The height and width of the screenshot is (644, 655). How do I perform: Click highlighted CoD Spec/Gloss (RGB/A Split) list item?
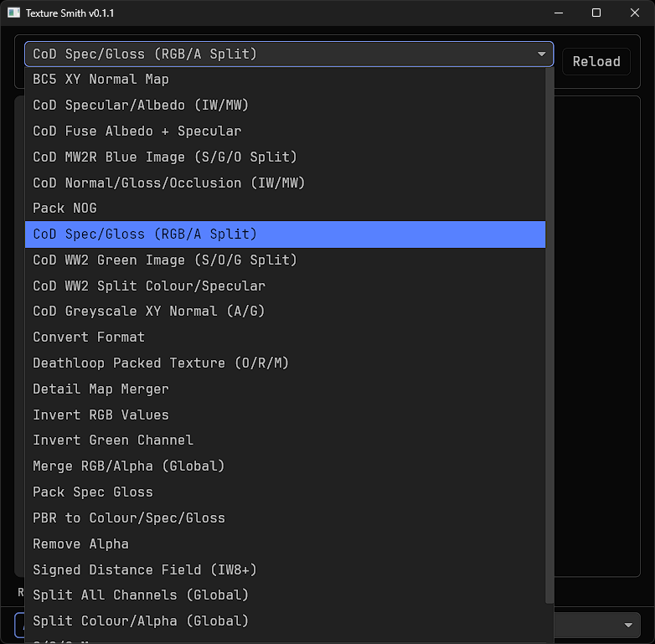coord(286,234)
